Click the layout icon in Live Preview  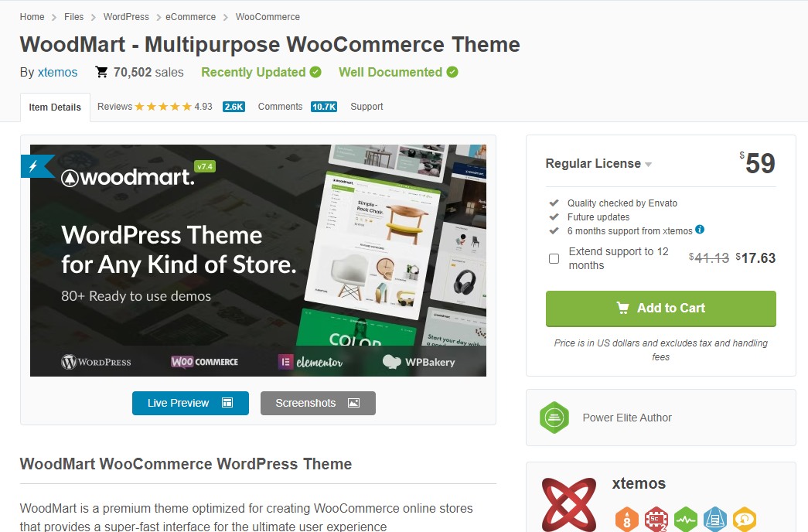227,403
